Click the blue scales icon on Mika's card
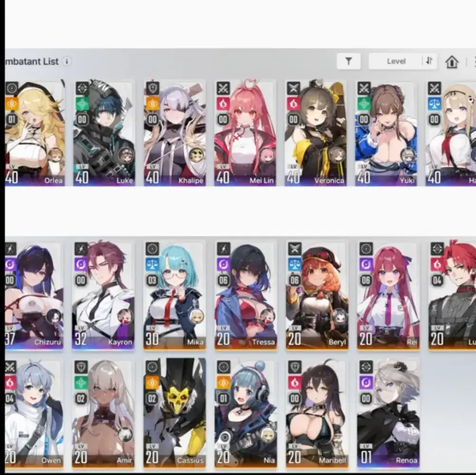 coord(152,264)
